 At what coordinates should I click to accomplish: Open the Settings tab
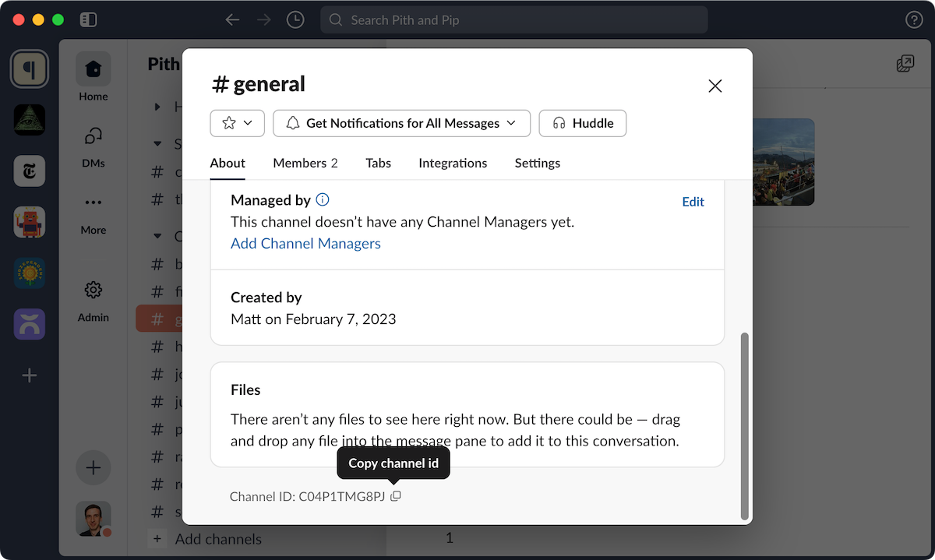click(x=537, y=163)
